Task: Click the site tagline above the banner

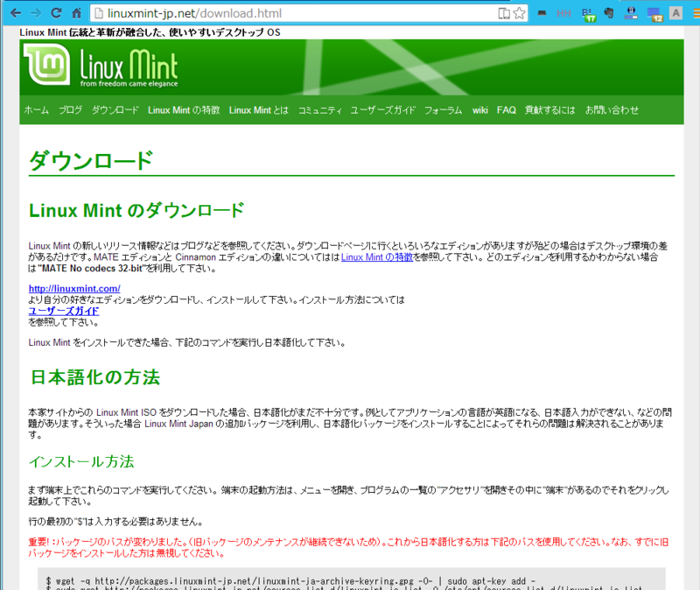Action: point(150,32)
